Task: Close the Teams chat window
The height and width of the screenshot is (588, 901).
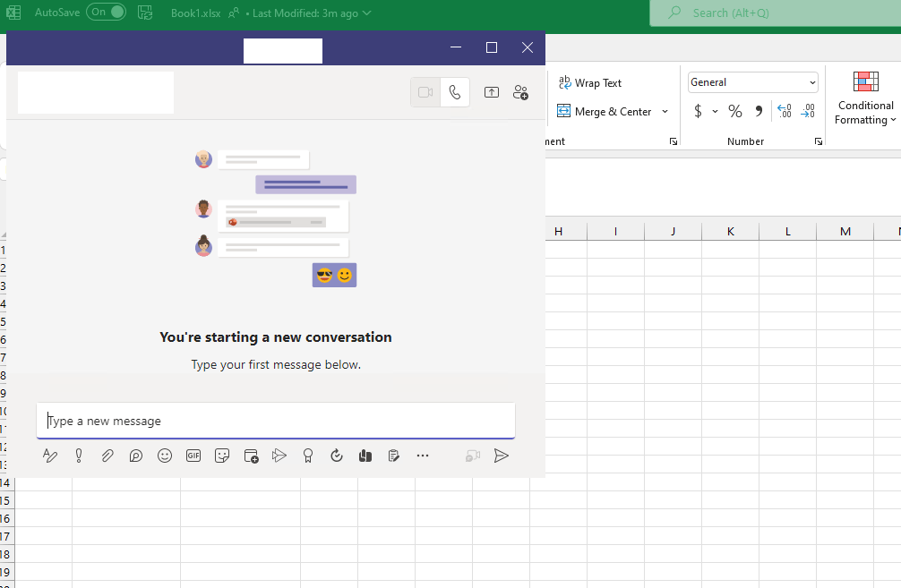Action: [x=527, y=47]
